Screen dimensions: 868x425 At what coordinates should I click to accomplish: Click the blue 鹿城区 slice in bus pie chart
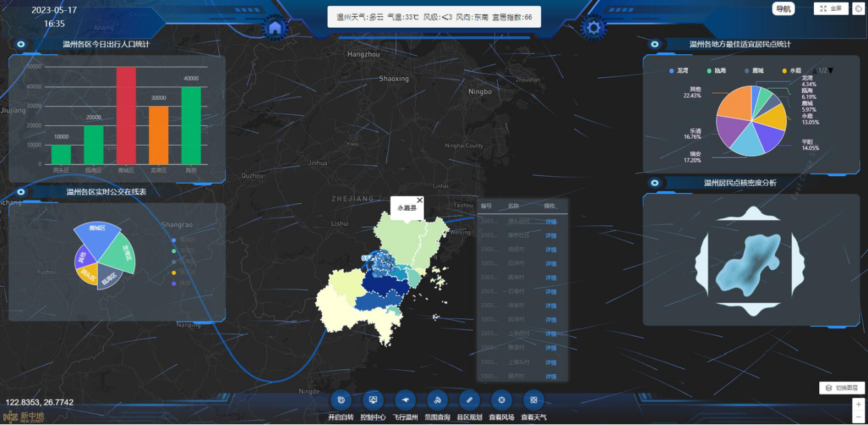coord(97,239)
